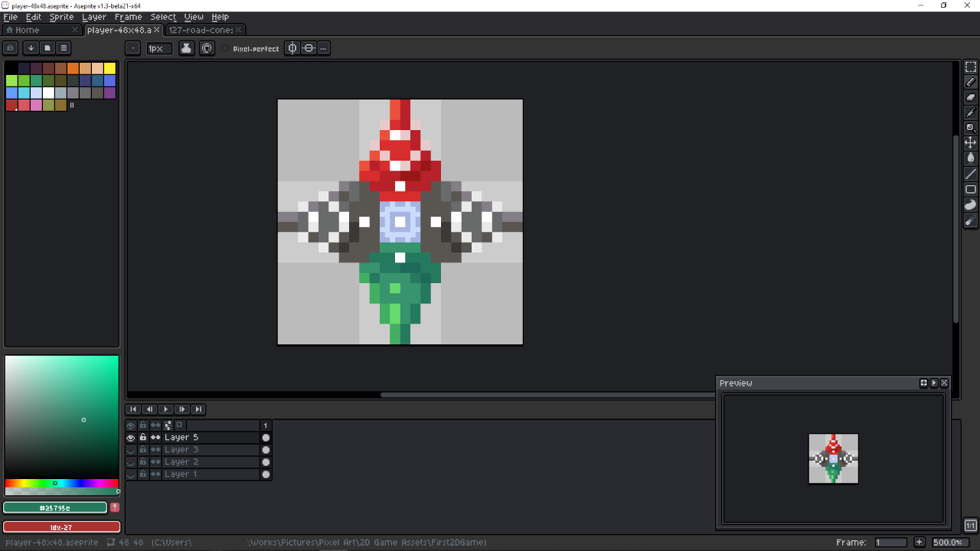Select the Line tool
This screenshot has width=980, height=551.
point(970,174)
